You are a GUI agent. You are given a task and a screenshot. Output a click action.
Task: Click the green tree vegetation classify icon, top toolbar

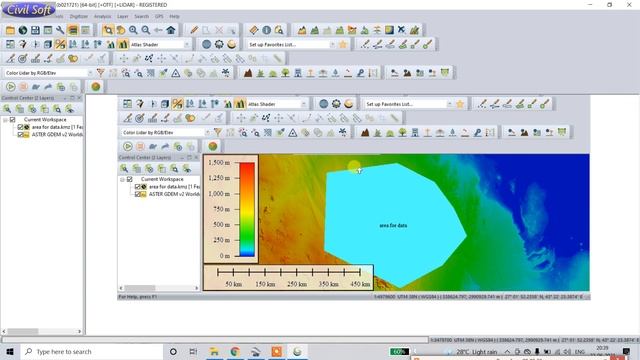coord(285,73)
